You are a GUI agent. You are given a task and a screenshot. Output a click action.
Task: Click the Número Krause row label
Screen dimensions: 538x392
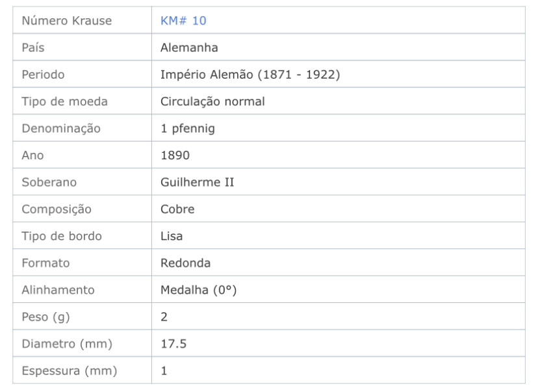[x=66, y=21]
